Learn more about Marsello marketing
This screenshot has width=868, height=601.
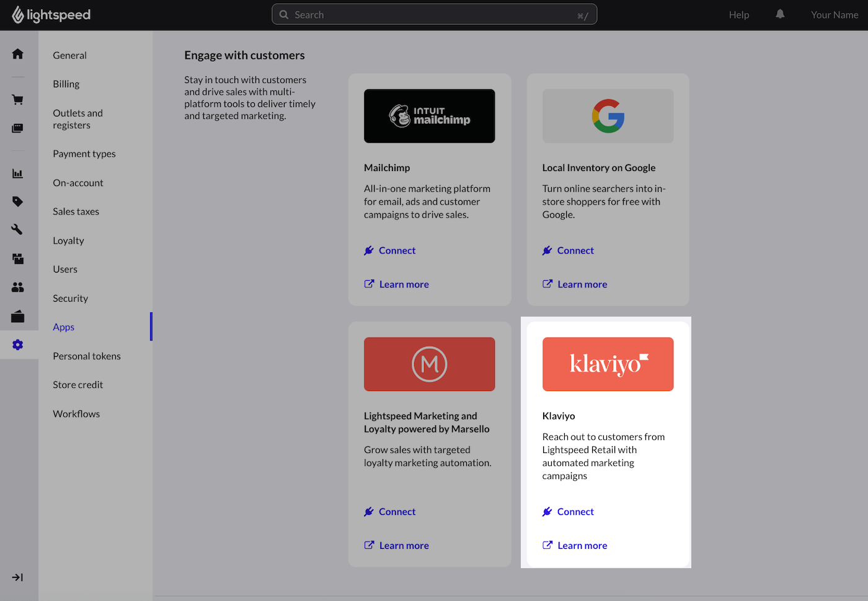coord(404,545)
